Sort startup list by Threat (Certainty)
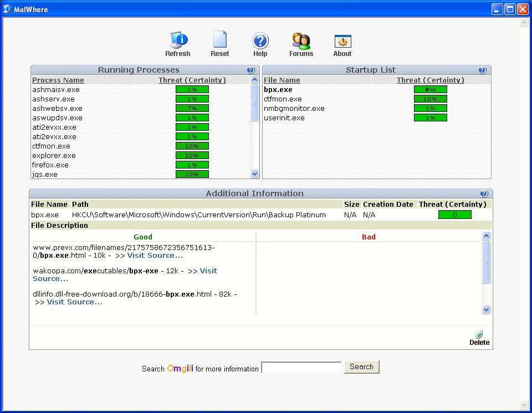Screen dimensions: 532x413 [x=430, y=80]
